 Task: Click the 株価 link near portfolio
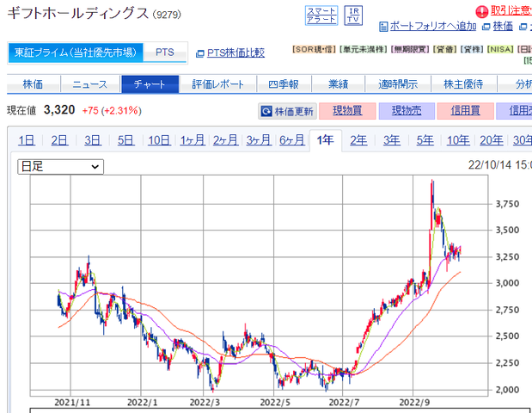503,26
